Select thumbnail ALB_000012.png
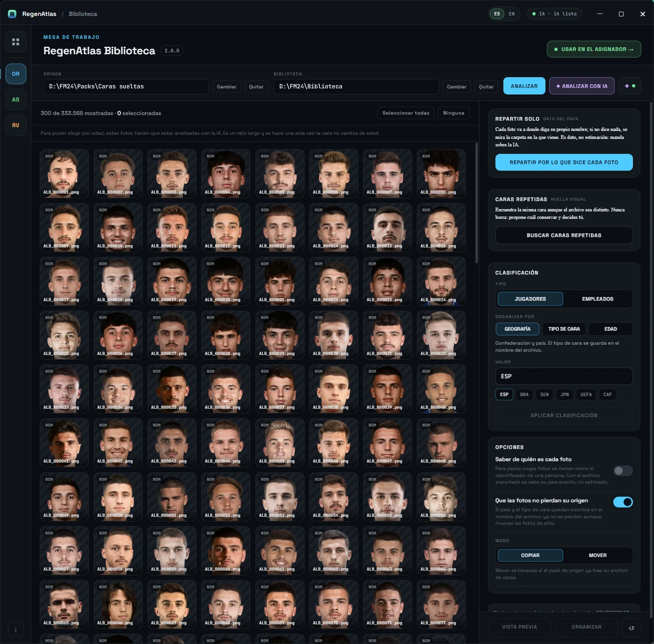This screenshot has width=654, height=644. point(225,227)
